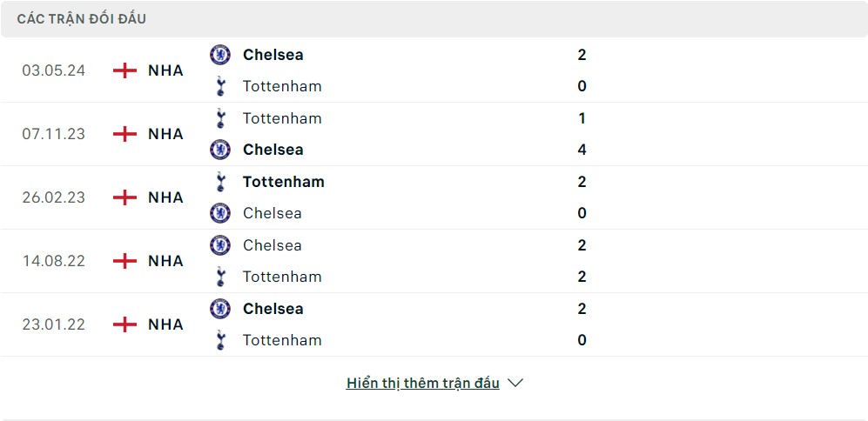
Task: Open Tottenham team name in the 26.02.23 match
Action: tap(284, 182)
